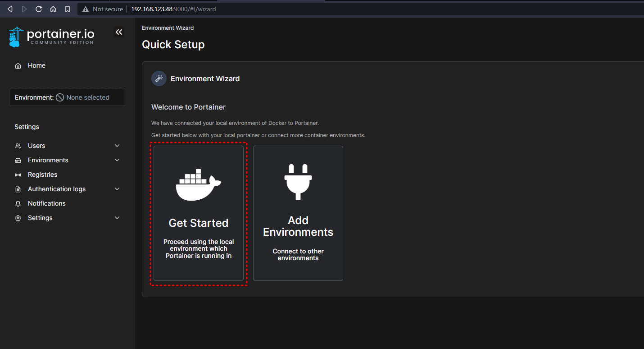Click the None selected prohibited icon
644x349 pixels.
click(60, 97)
